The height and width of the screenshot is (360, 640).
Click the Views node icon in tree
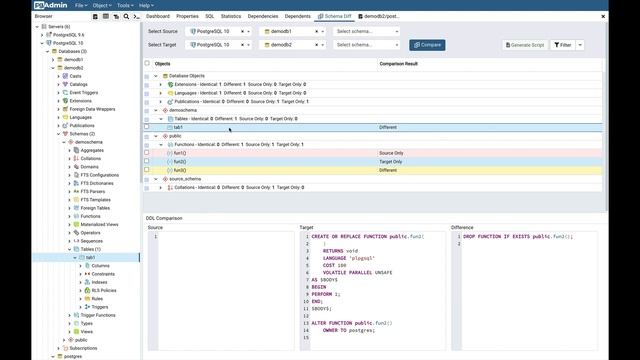click(76, 331)
